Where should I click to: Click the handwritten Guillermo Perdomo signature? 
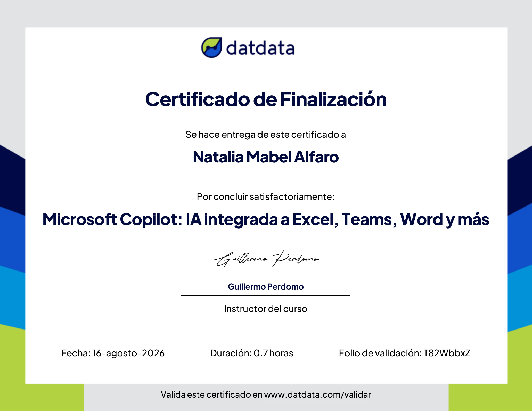pyautogui.click(x=266, y=258)
